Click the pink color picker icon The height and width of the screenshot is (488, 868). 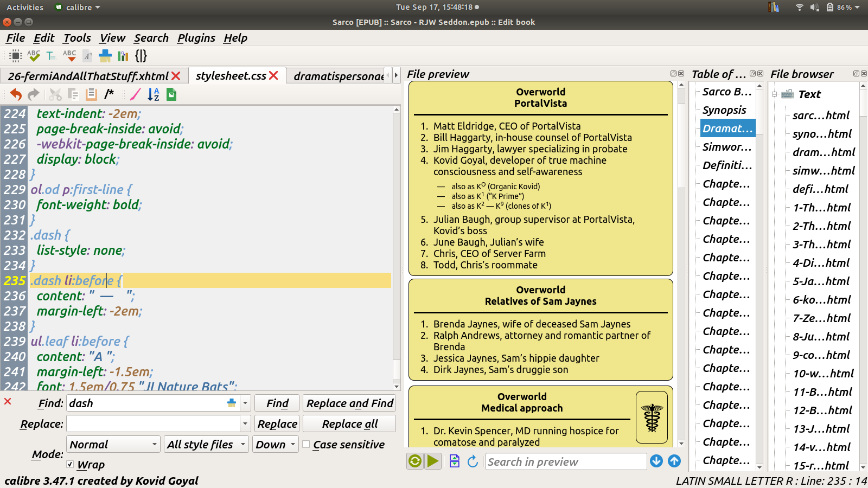(x=136, y=94)
